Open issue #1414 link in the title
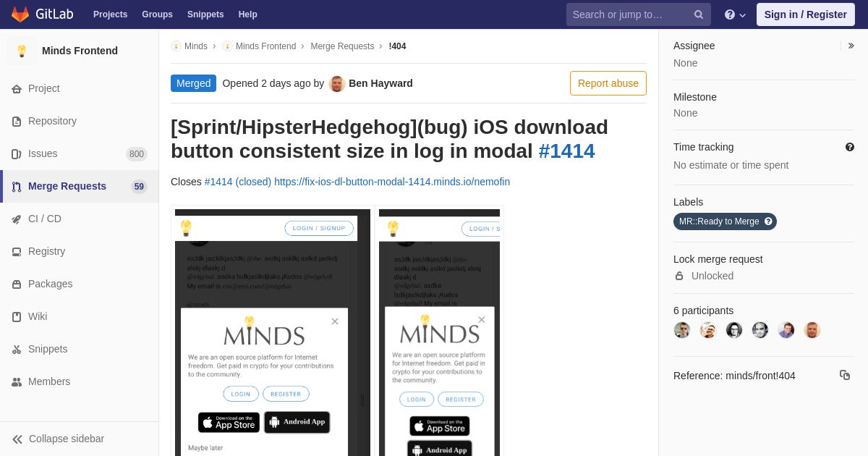This screenshot has width=868, height=456. pos(566,151)
